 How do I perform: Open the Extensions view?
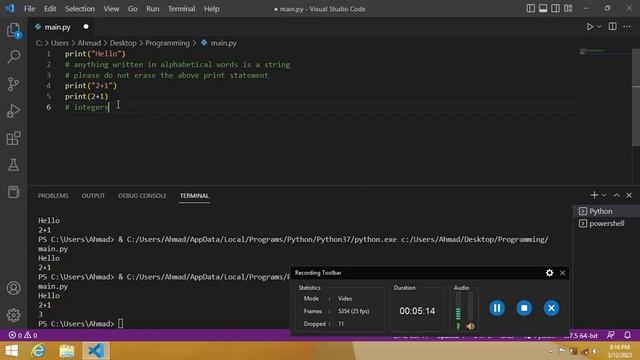click(13, 138)
